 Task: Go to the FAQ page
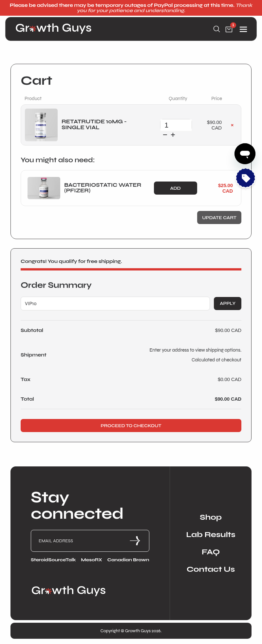click(211, 552)
